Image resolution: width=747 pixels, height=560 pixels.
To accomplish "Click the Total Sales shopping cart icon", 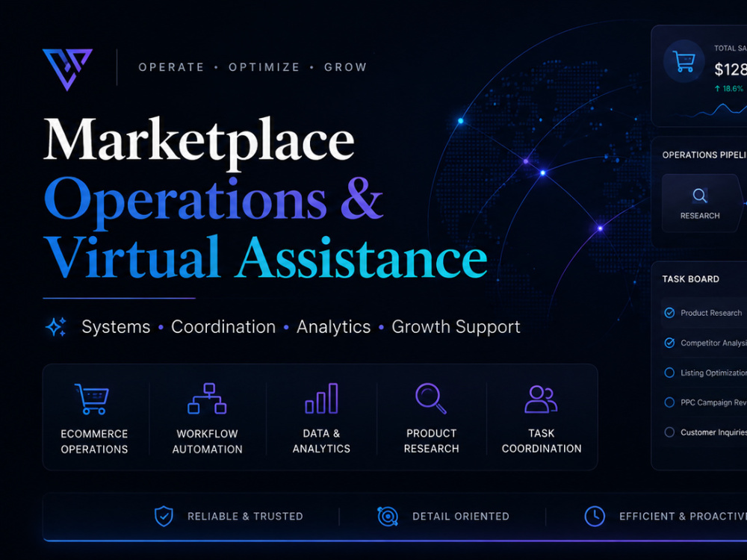I will pos(684,61).
